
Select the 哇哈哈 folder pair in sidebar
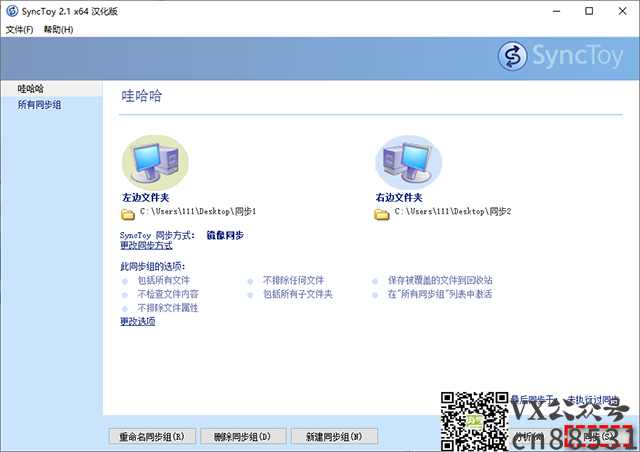pos(51,89)
